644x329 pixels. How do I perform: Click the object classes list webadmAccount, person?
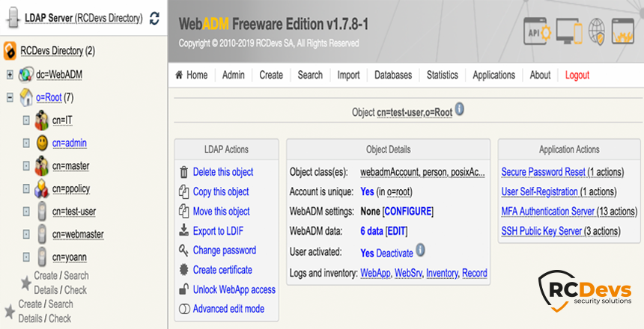[x=422, y=172]
